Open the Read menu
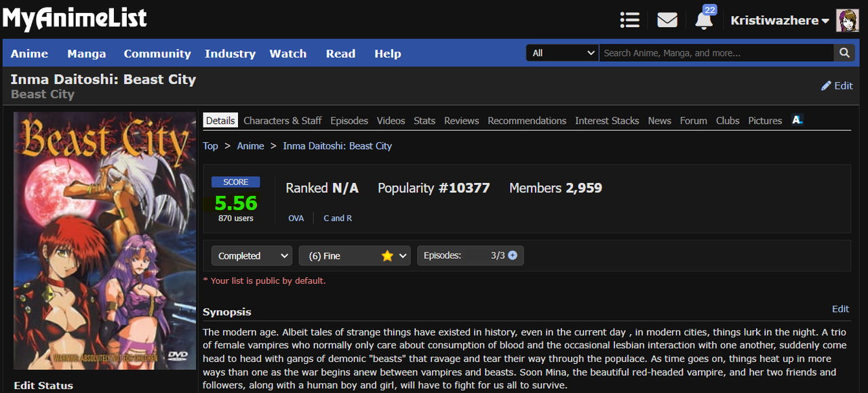Viewport: 868px width, 393px height. 340,54
